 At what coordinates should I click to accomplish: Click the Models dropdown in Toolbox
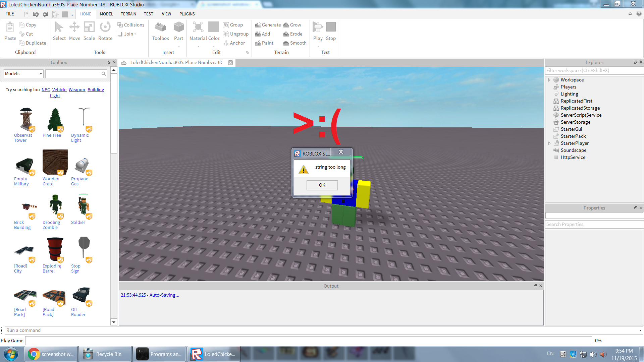tap(23, 73)
